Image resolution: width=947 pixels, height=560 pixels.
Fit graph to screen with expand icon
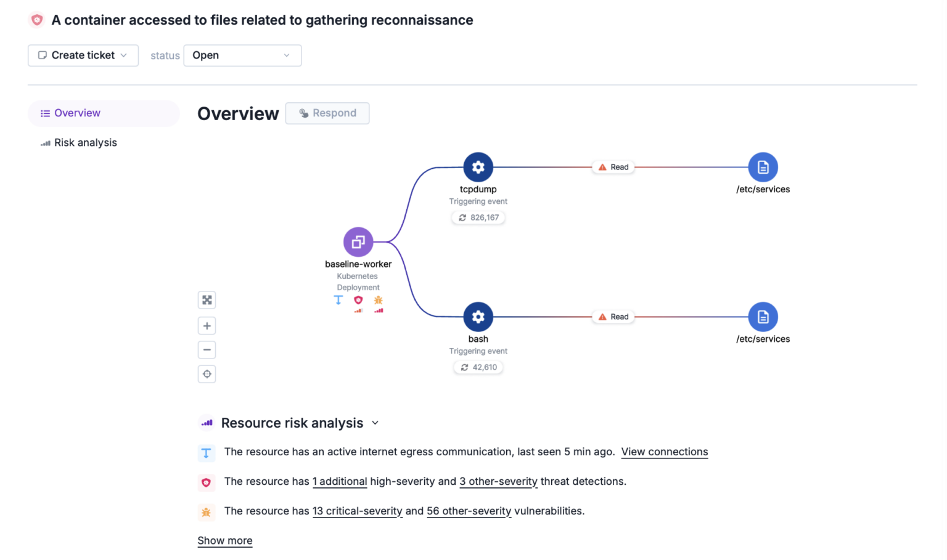click(207, 300)
